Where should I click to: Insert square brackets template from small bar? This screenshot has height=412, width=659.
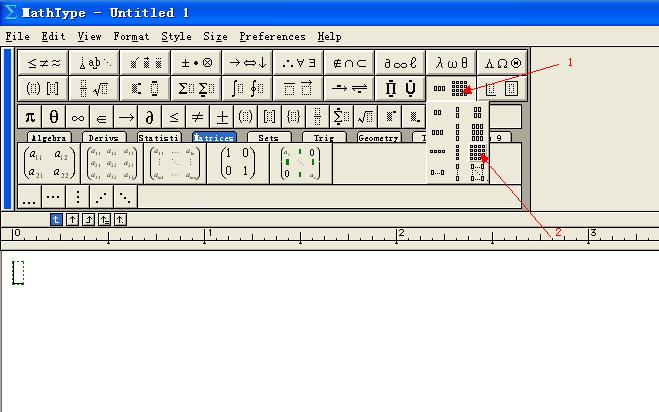[269, 117]
